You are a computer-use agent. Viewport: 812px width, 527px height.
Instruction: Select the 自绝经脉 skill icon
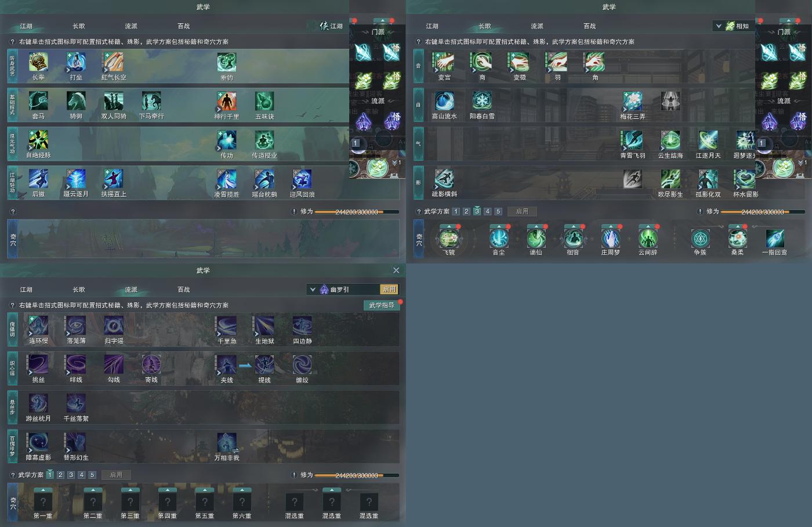pyautogui.click(x=38, y=140)
